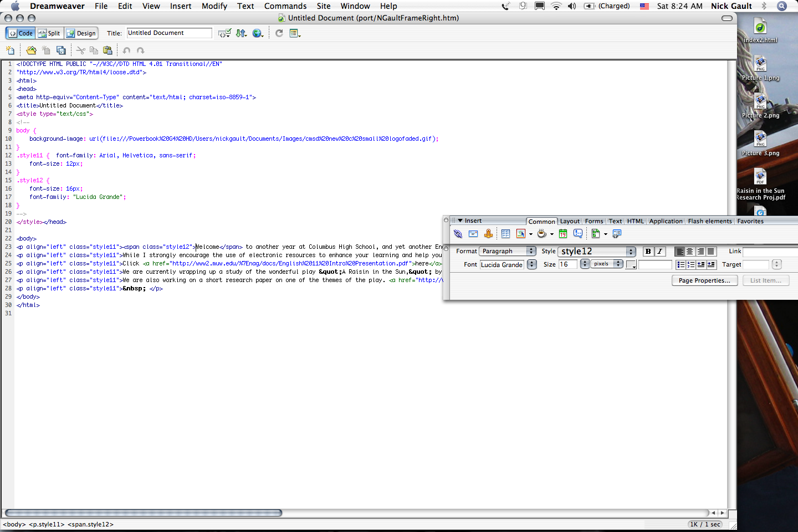This screenshot has width=798, height=532.
Task: Click the Email Link icon
Action: [473, 234]
